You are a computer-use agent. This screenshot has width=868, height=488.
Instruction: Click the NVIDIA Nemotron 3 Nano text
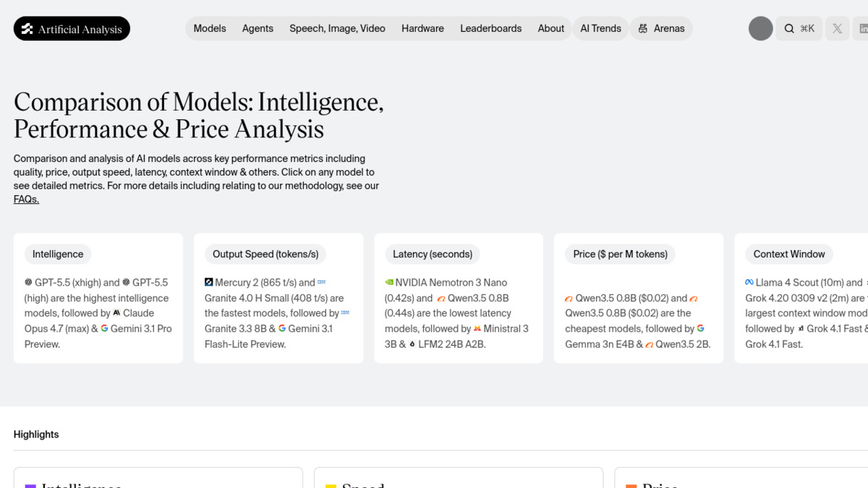coord(451,283)
